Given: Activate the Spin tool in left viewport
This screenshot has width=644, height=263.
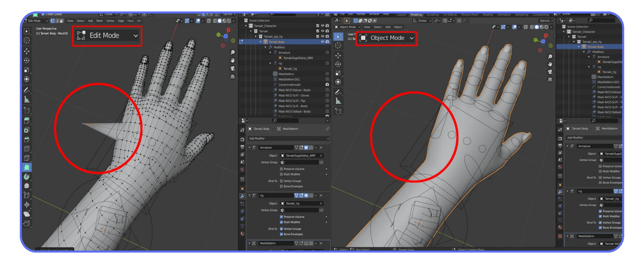Looking at the screenshot, I should (x=27, y=177).
